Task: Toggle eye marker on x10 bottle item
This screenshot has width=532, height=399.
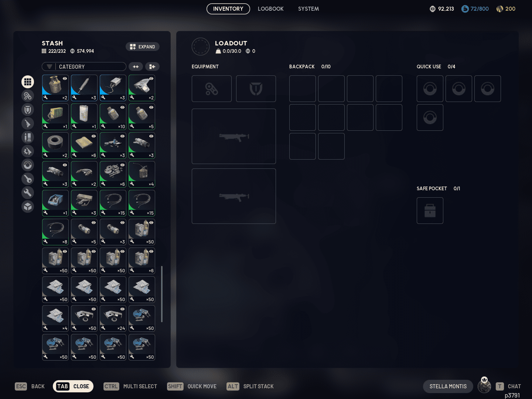Action: [122, 108]
